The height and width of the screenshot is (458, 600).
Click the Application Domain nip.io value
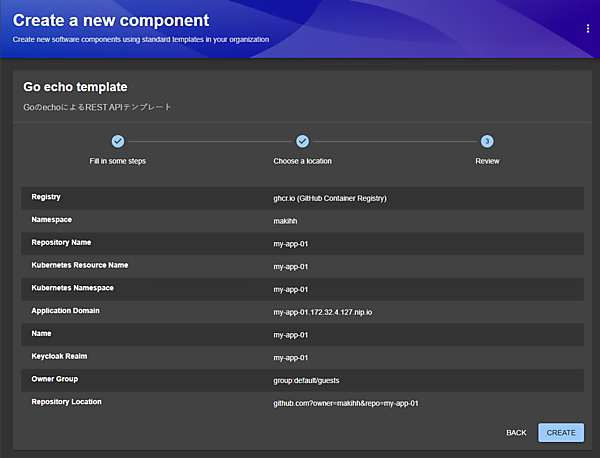(322, 312)
